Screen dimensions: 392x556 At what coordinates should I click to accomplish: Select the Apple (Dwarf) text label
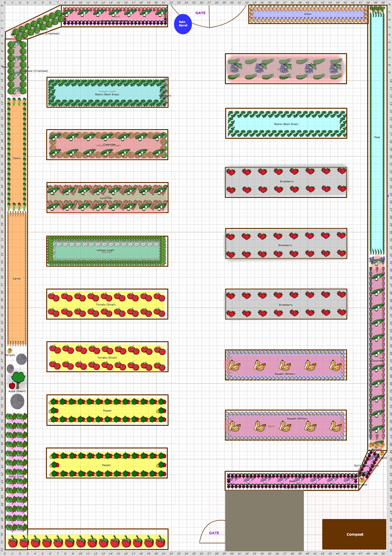point(17,391)
